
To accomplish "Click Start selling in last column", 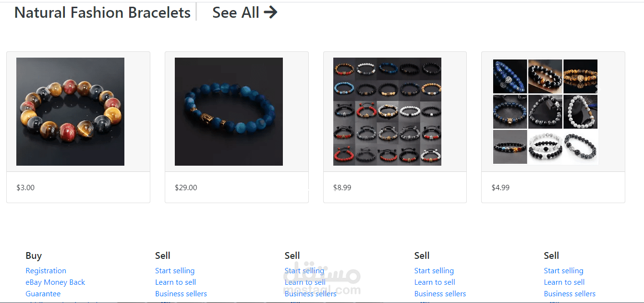I will pos(564,271).
